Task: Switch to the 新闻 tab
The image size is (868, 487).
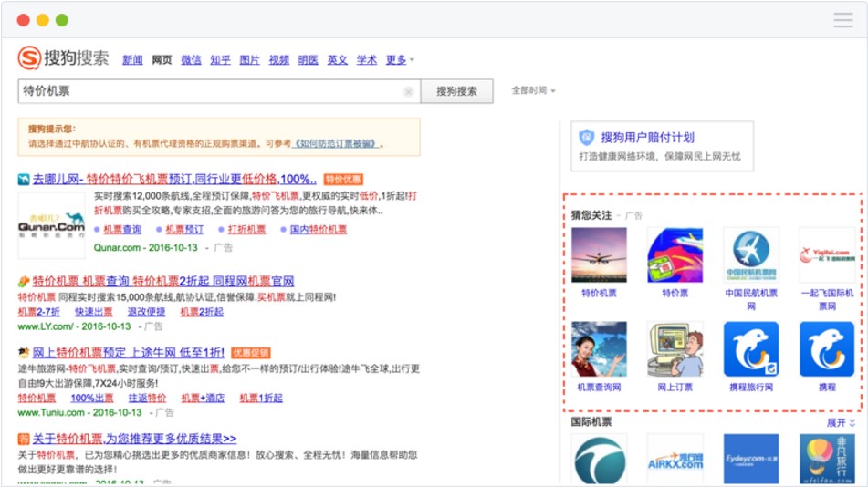Action: coord(132,60)
